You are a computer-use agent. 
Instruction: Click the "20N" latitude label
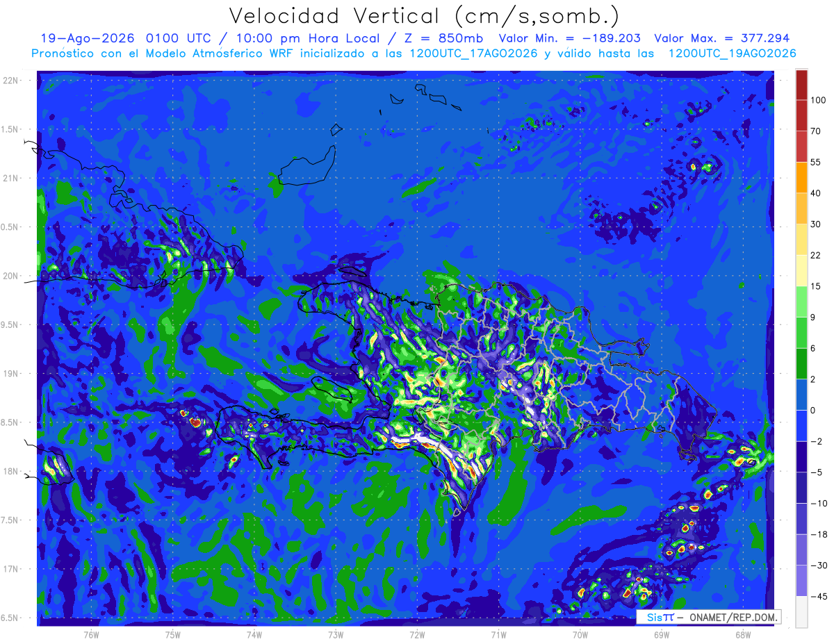click(10, 276)
